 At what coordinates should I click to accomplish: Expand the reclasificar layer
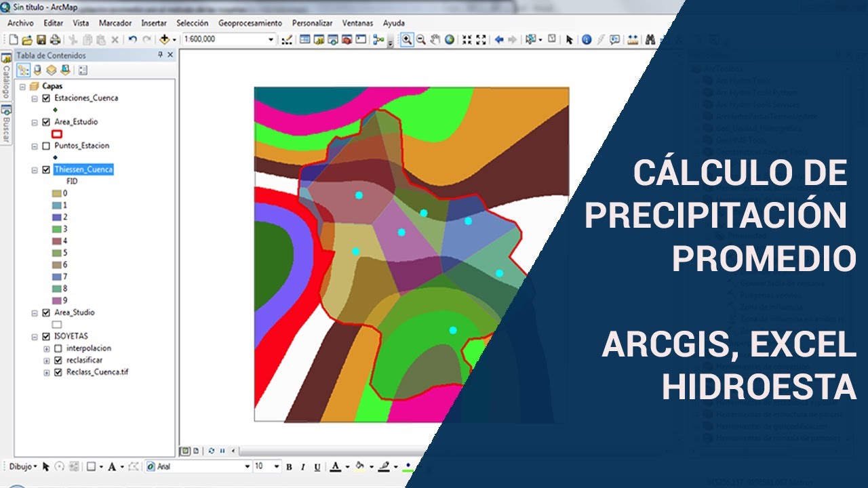pyautogui.click(x=47, y=361)
